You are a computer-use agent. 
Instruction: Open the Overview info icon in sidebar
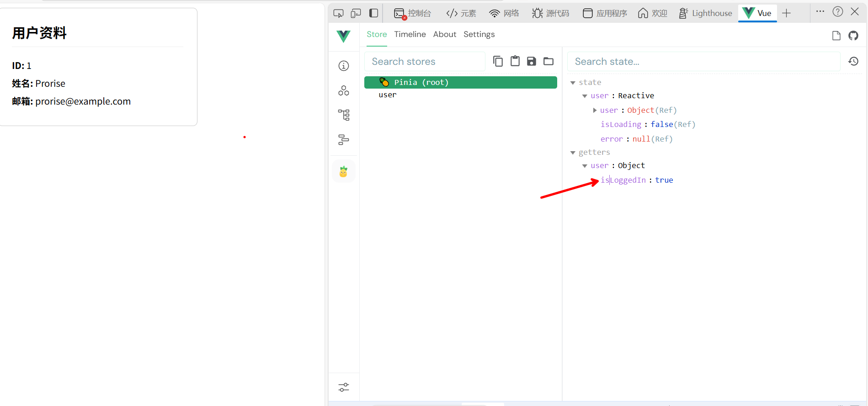tap(343, 66)
